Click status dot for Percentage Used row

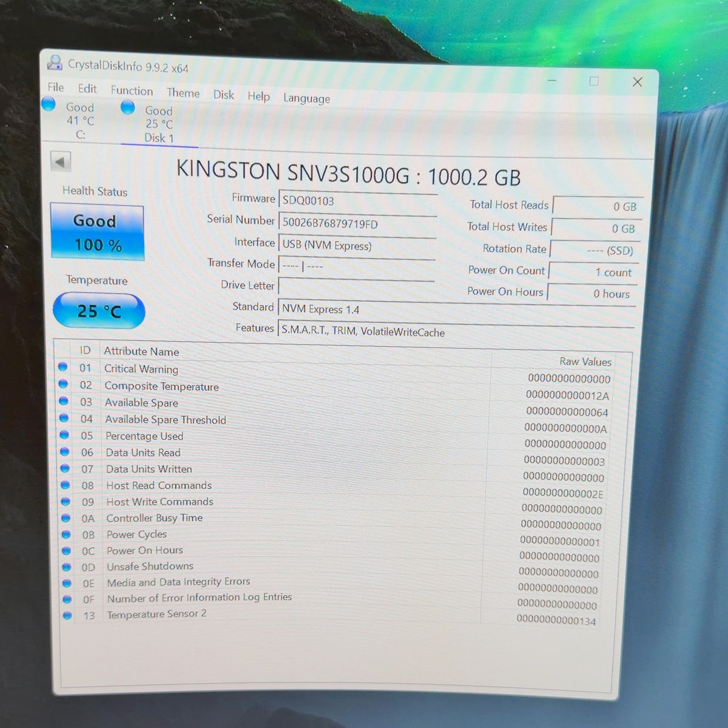tap(64, 434)
